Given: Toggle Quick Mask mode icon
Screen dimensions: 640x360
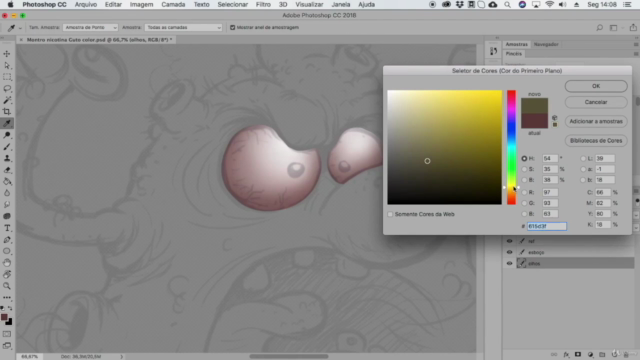Looking at the screenshot, I should 7,334.
